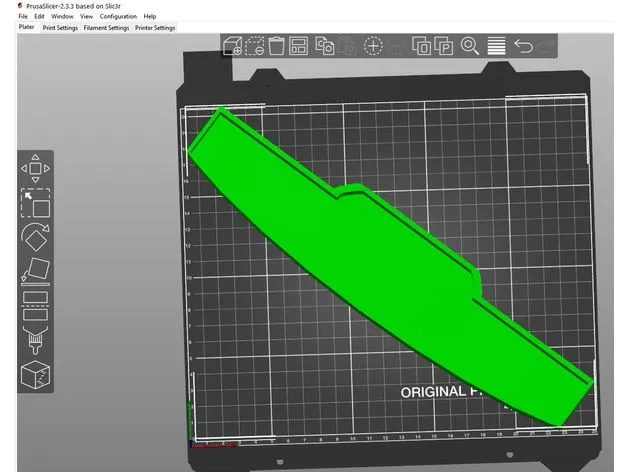This screenshot has height=472, width=628.
Task: Select the Rotate tool in the left toolbar
Action: point(35,237)
